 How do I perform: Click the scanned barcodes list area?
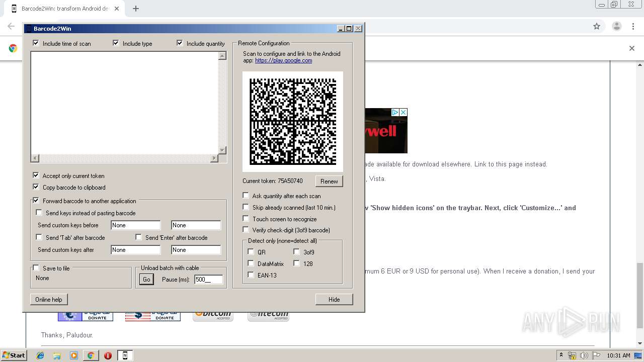(x=124, y=103)
